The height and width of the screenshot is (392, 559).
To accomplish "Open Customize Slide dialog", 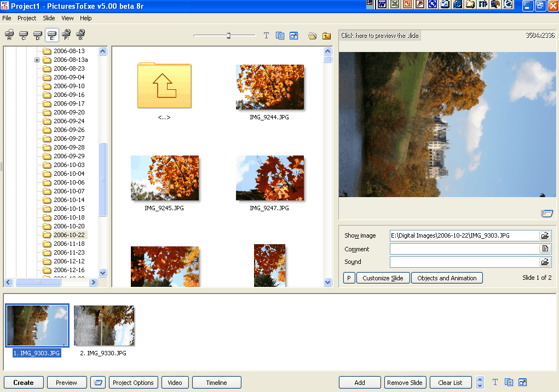I will click(383, 278).
